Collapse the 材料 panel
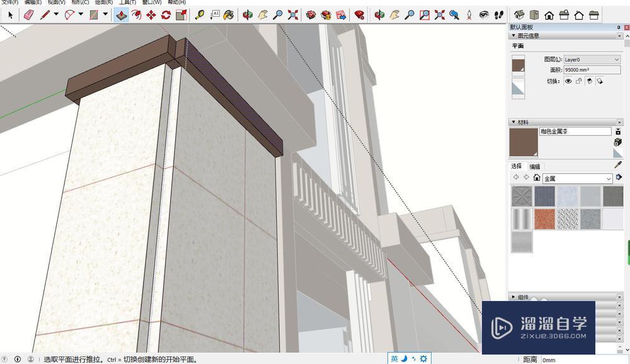 pyautogui.click(x=513, y=122)
